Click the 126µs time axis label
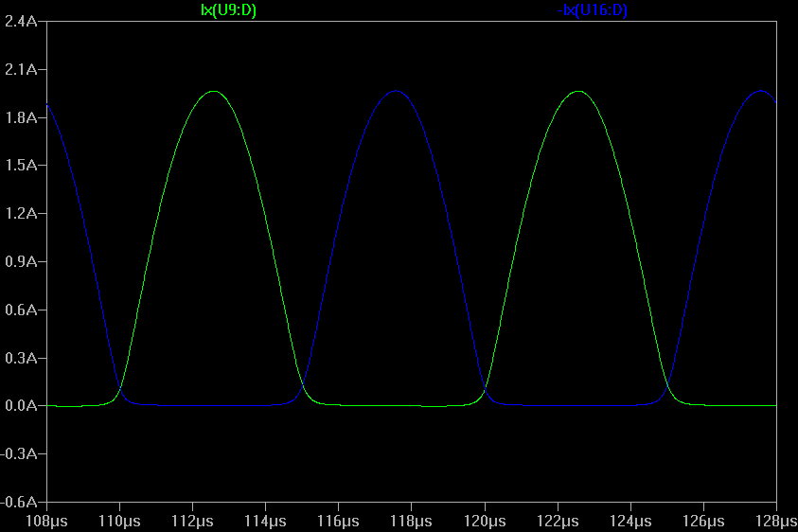The width and height of the screenshot is (798, 532). click(703, 522)
